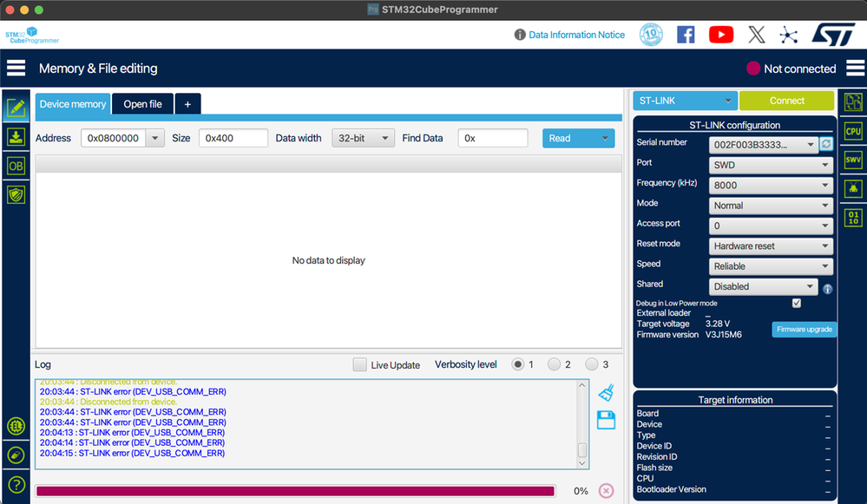
Task: Open the right-side hamburger menu
Action: tap(855, 68)
